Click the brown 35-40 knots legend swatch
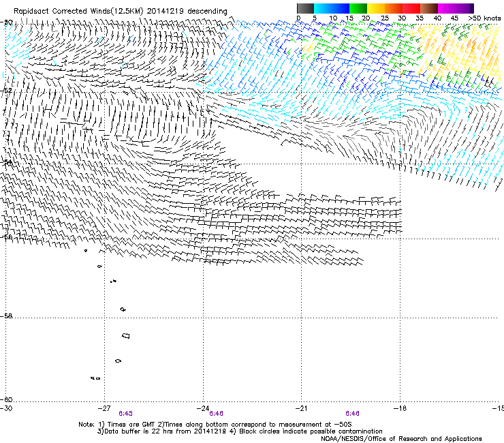504x443 pixels. (x=429, y=8)
